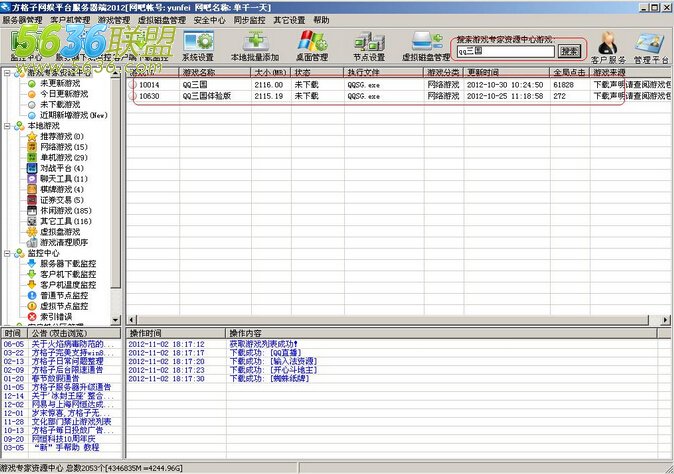
Task: Sort by 更新时间 column header
Action: 507,72
